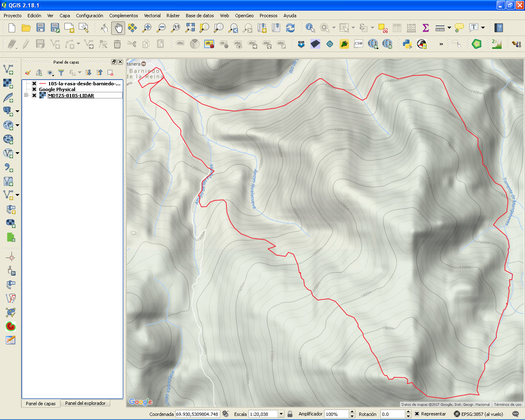Toggle visibility of Google Physical layer
525x420 pixels.
34,89
